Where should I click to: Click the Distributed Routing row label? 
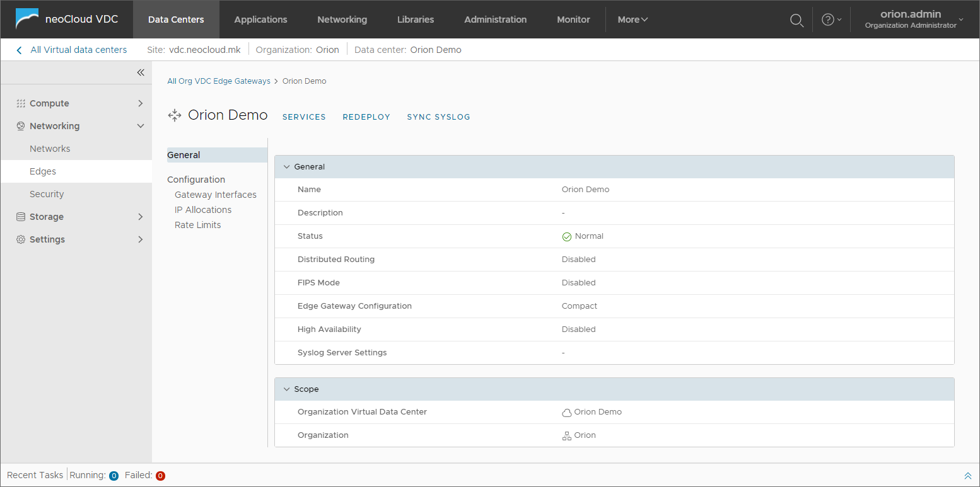click(336, 260)
